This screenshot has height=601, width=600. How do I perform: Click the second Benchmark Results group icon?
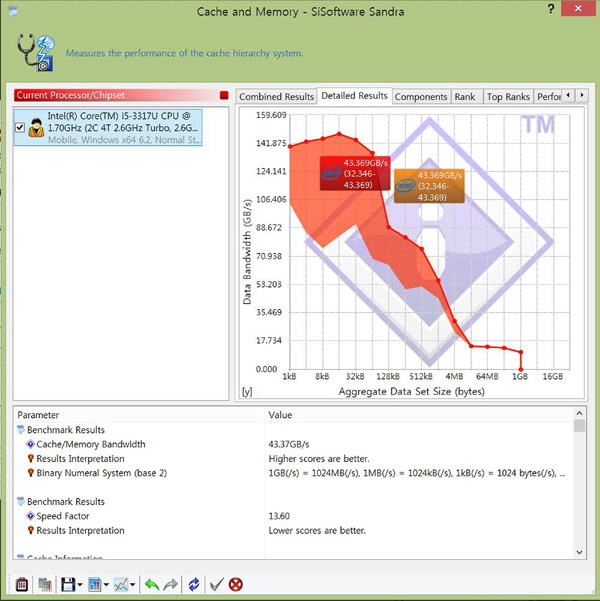coord(21,501)
